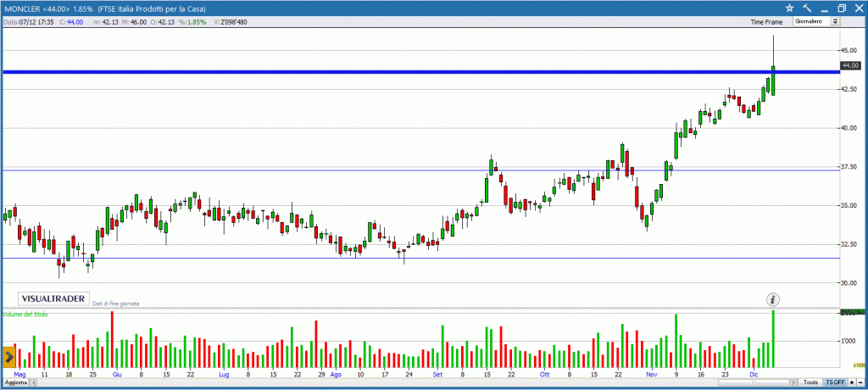Click the 'Giu' month label on axis
The width and height of the screenshot is (868, 390).
[117, 375]
